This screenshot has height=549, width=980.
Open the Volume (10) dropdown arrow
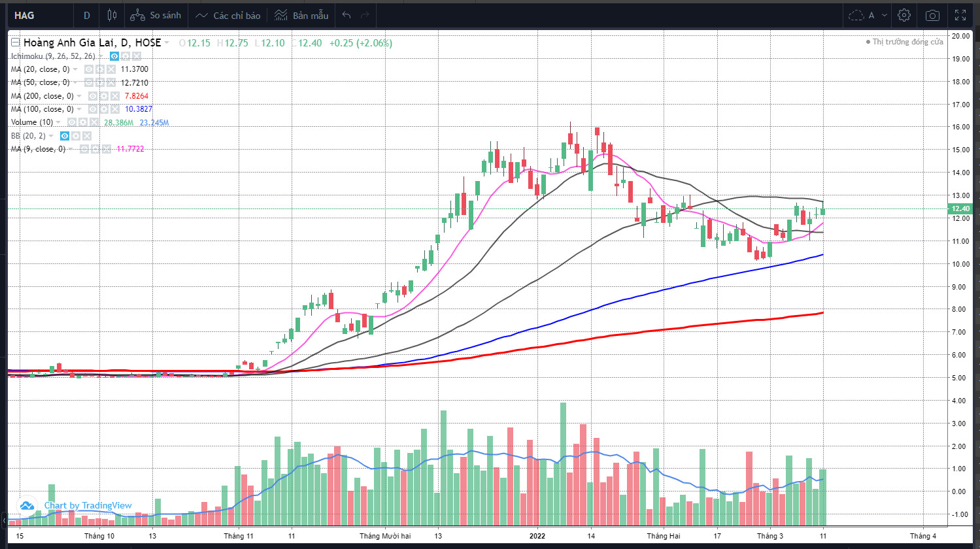pyautogui.click(x=59, y=122)
